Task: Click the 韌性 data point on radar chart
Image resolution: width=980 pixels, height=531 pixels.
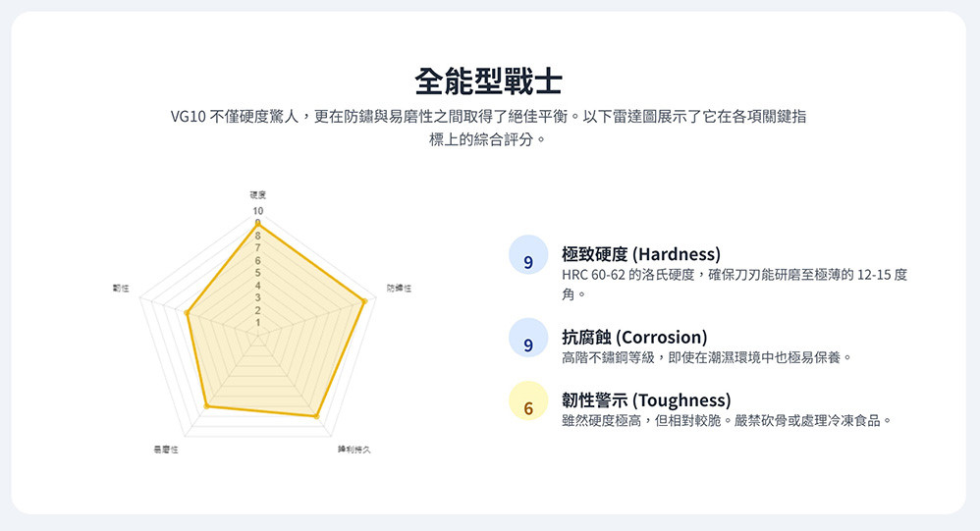Action: click(187, 313)
